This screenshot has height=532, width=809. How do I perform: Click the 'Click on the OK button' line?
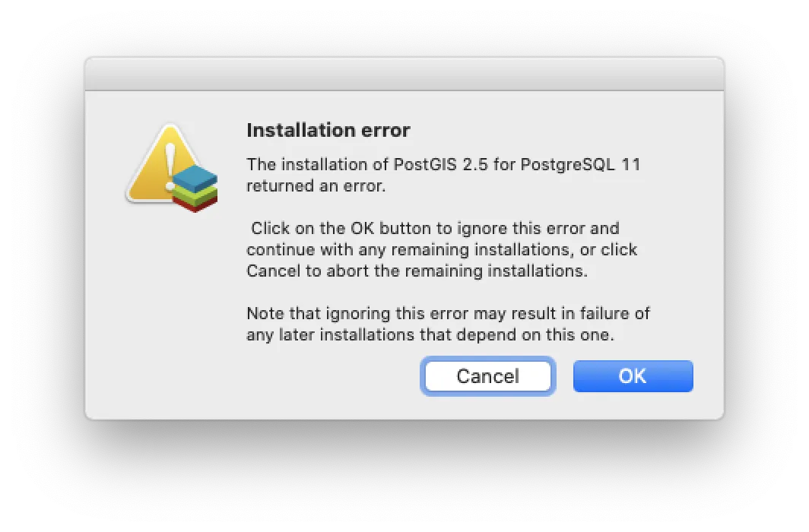(434, 228)
